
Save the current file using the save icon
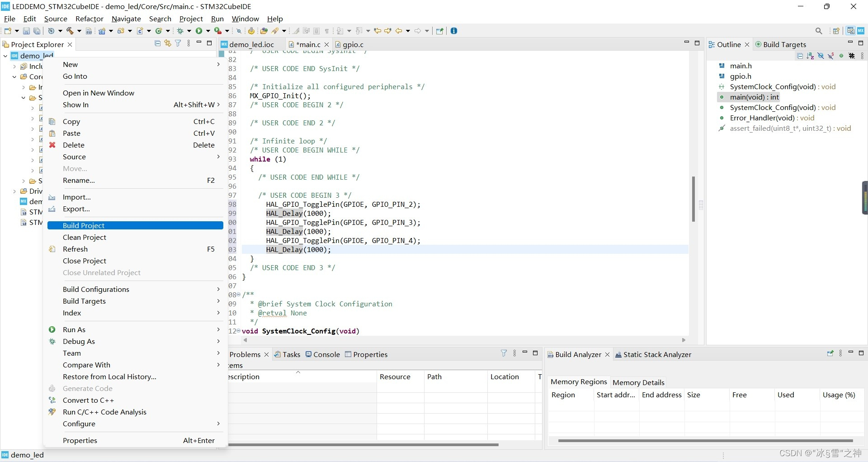(x=26, y=31)
